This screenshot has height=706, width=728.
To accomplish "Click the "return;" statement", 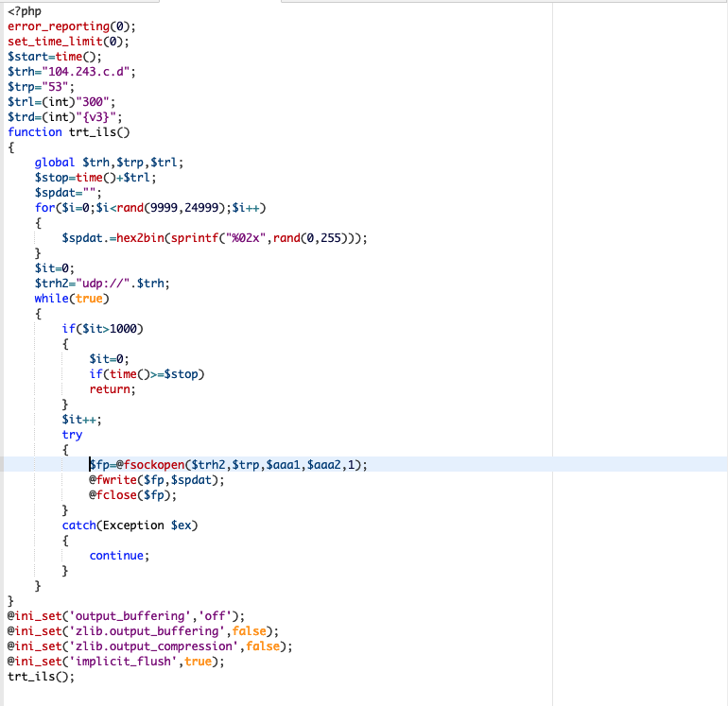I will pyautogui.click(x=113, y=389).
